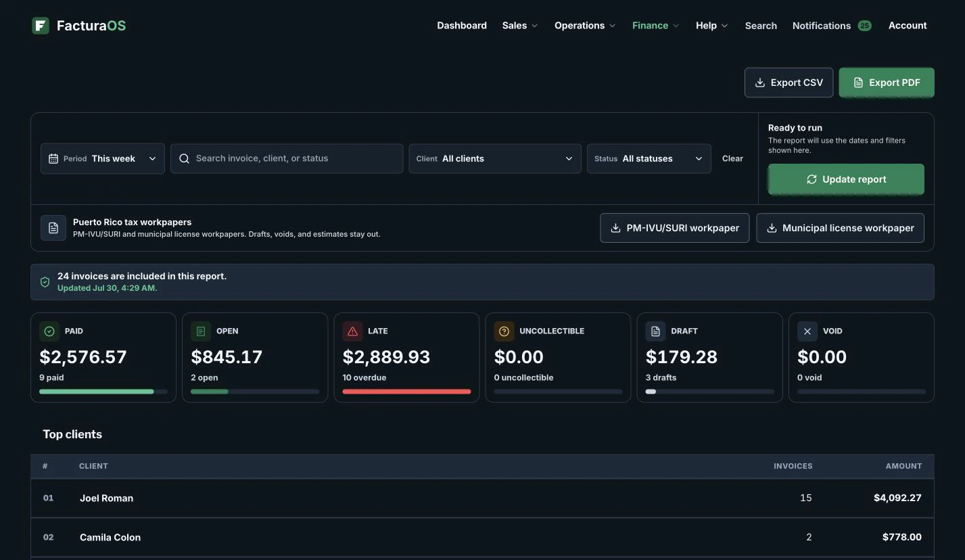Click the Export CSV button
This screenshot has width=965, height=560.
789,83
